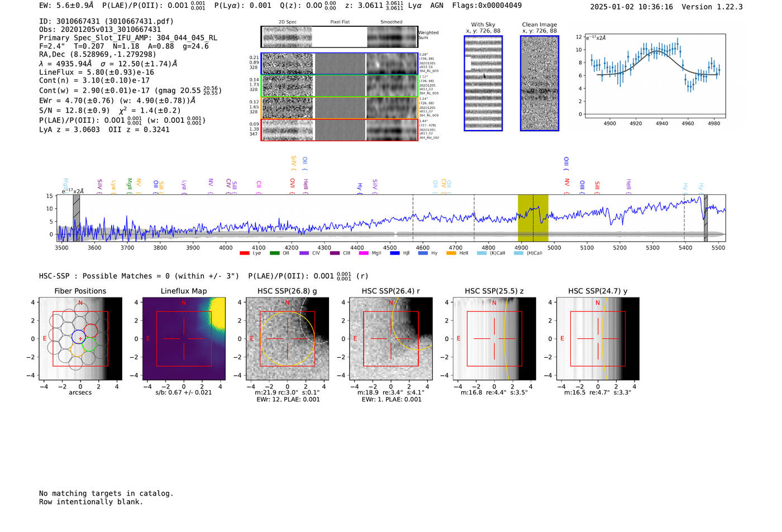Click the 'Obs: 20201205v013_3010667431' line
This screenshot has width=782, height=532.
click(x=100, y=30)
